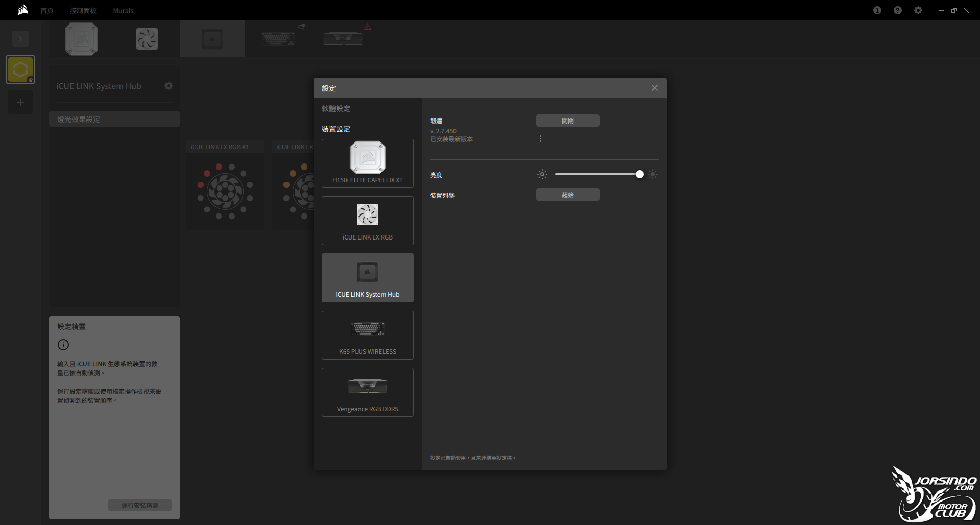Image resolution: width=980 pixels, height=525 pixels.
Task: Go to the 首頁 tab
Action: [x=47, y=10]
